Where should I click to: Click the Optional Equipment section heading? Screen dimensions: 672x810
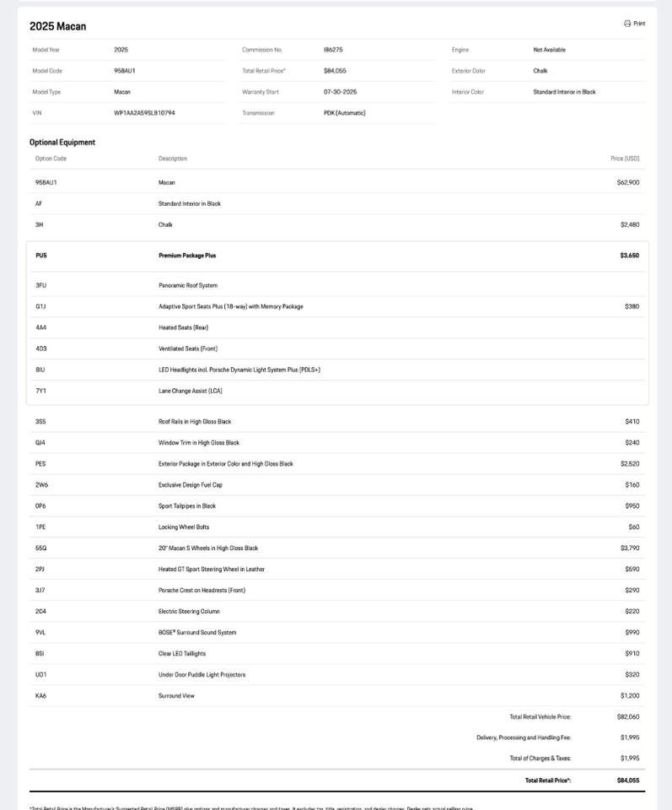click(62, 143)
